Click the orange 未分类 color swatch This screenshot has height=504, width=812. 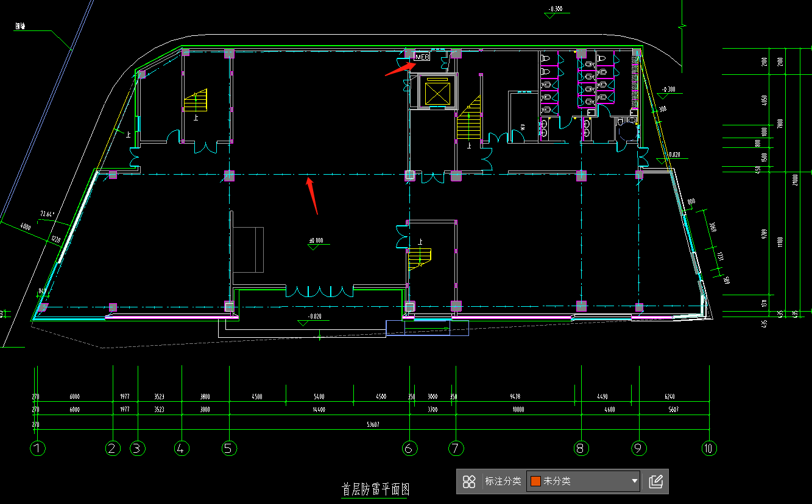536,481
